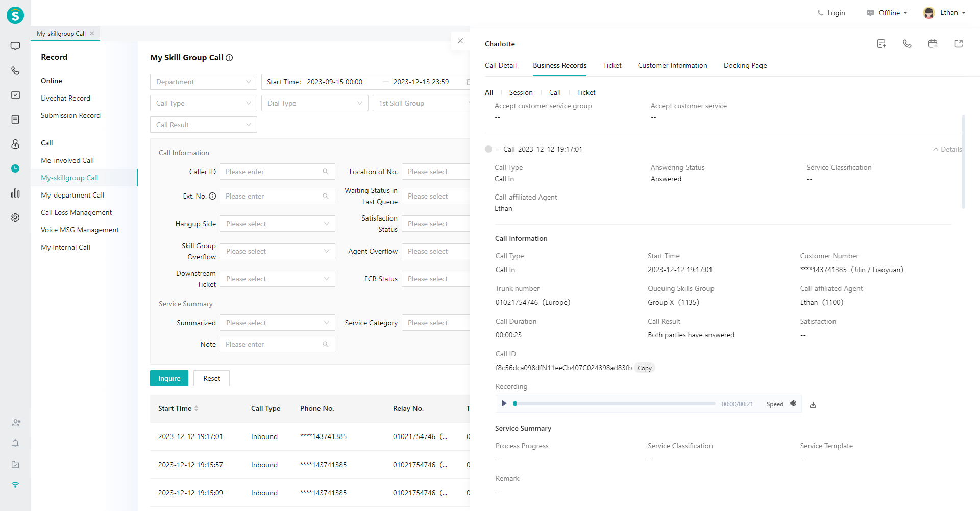The width and height of the screenshot is (980, 511).
Task: Click the S logo at top left
Action: coord(15,15)
